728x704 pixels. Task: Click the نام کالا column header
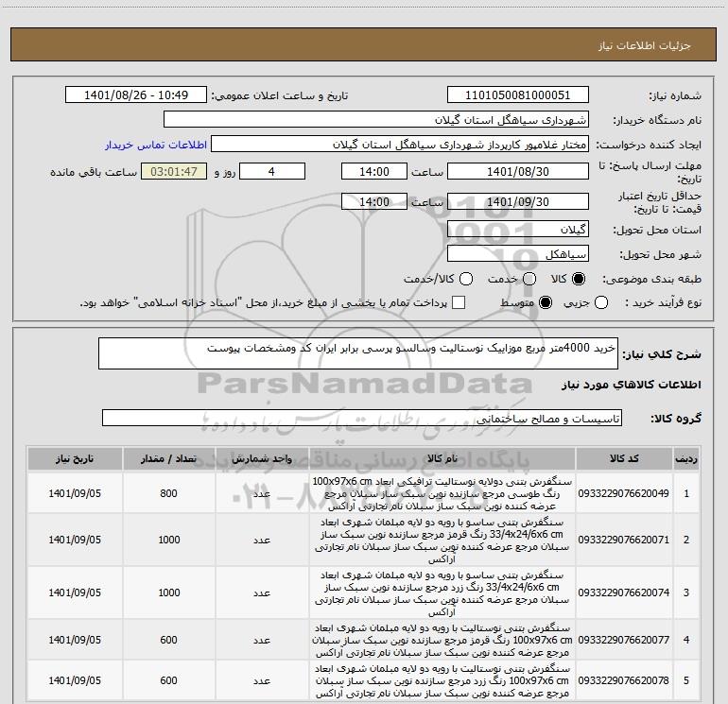coord(442,458)
